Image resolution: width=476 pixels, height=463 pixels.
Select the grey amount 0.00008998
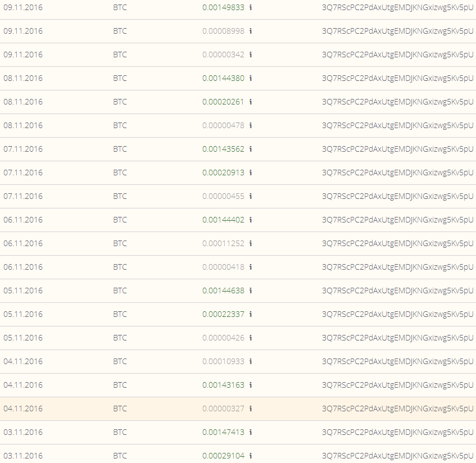click(x=223, y=31)
